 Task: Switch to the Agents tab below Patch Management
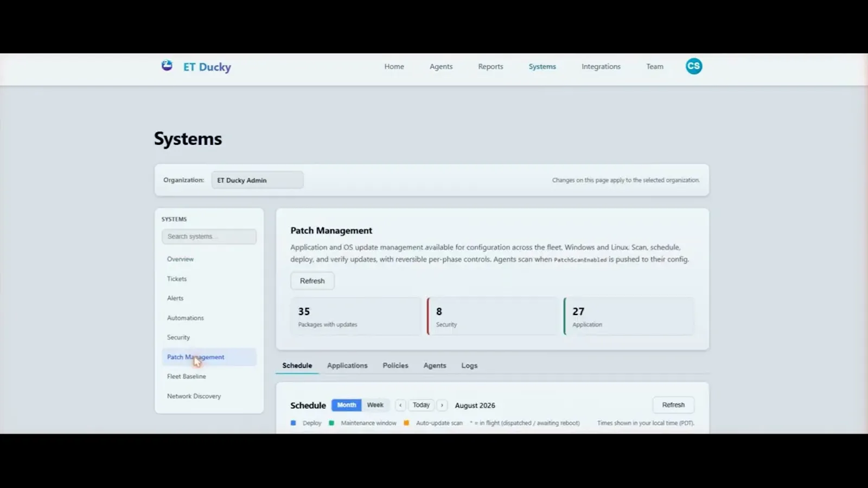coord(435,365)
